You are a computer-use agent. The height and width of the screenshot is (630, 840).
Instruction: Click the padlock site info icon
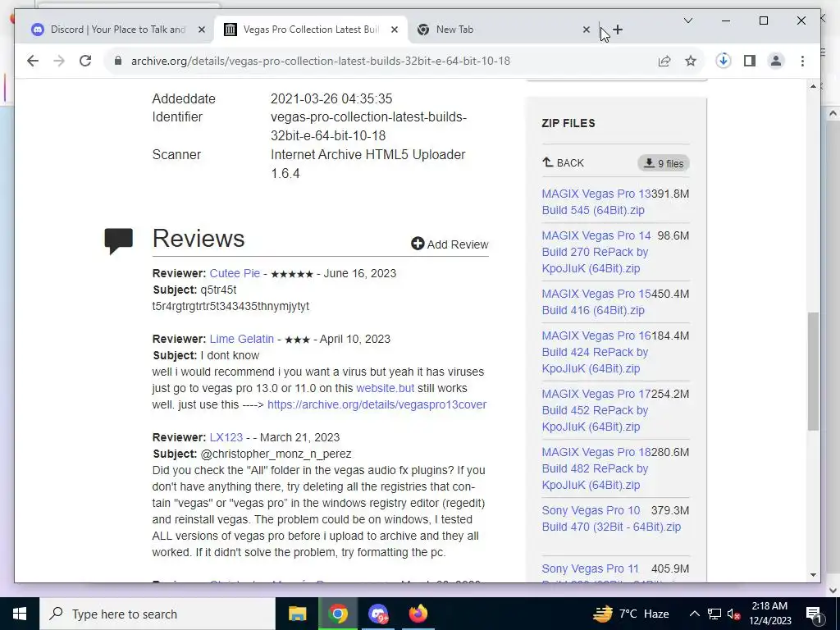pyautogui.click(x=118, y=61)
